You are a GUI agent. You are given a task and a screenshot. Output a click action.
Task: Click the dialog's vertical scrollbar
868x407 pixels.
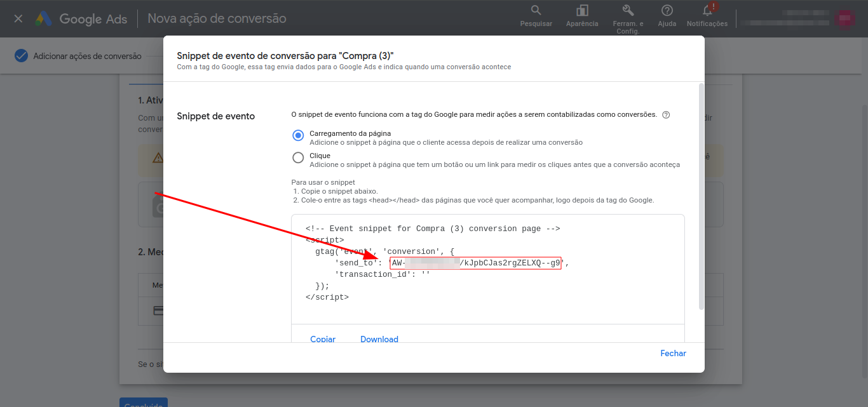point(701,196)
